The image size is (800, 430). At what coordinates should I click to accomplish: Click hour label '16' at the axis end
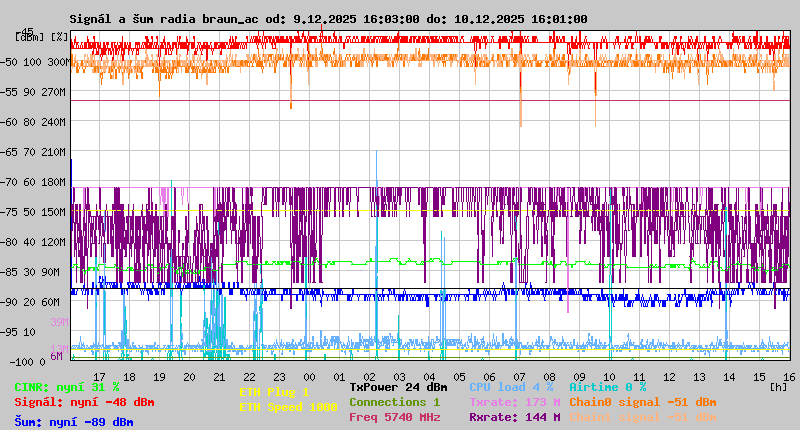(x=789, y=377)
